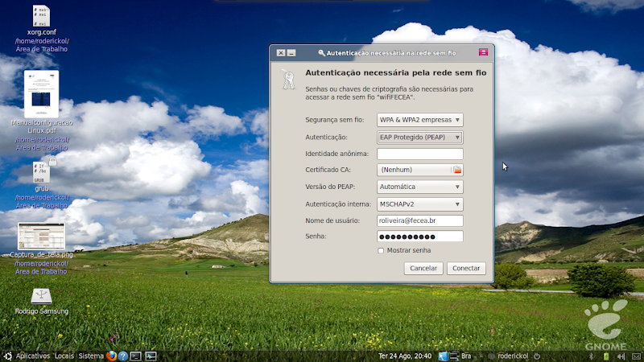This screenshot has width=644, height=362.
Task: Open the Aplicativos menu
Action: click(32, 356)
